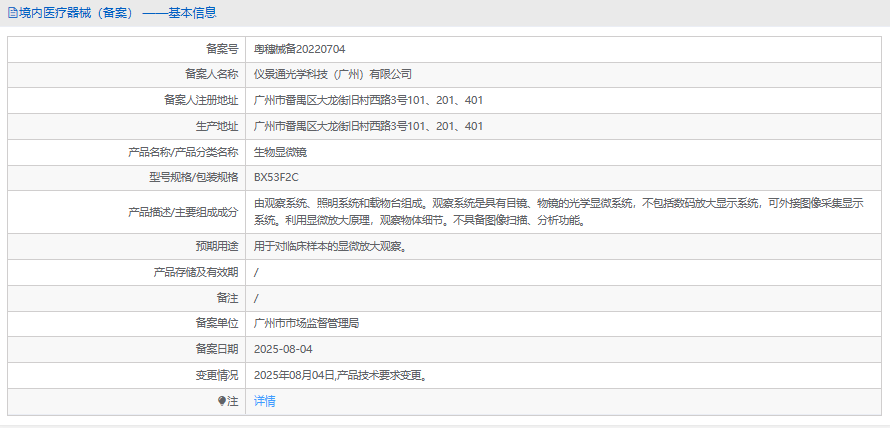Click the 产品存储及有效期 label

[196, 272]
